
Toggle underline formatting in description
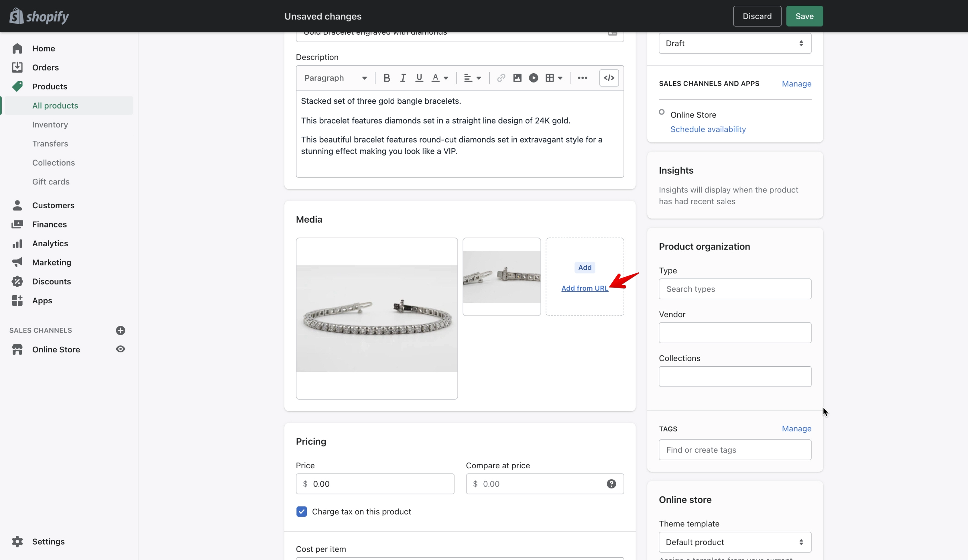[x=419, y=78]
